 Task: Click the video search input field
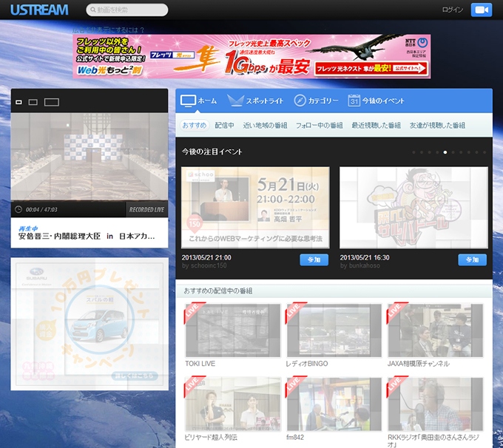[x=127, y=10]
